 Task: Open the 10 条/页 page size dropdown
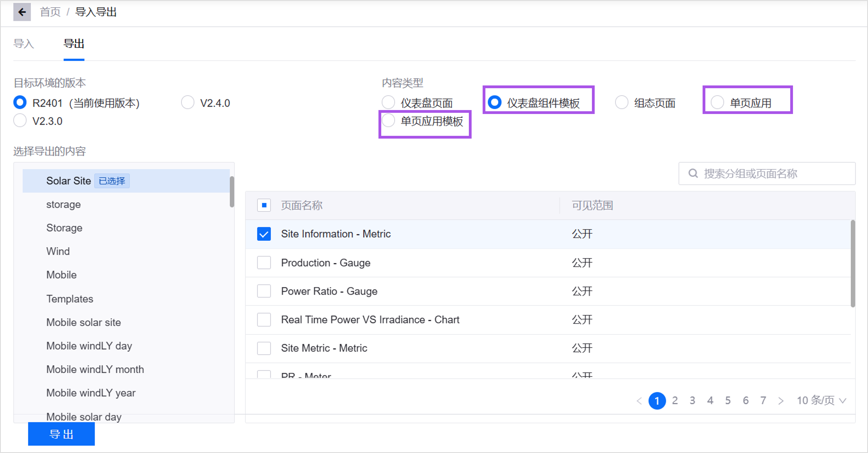coord(822,400)
